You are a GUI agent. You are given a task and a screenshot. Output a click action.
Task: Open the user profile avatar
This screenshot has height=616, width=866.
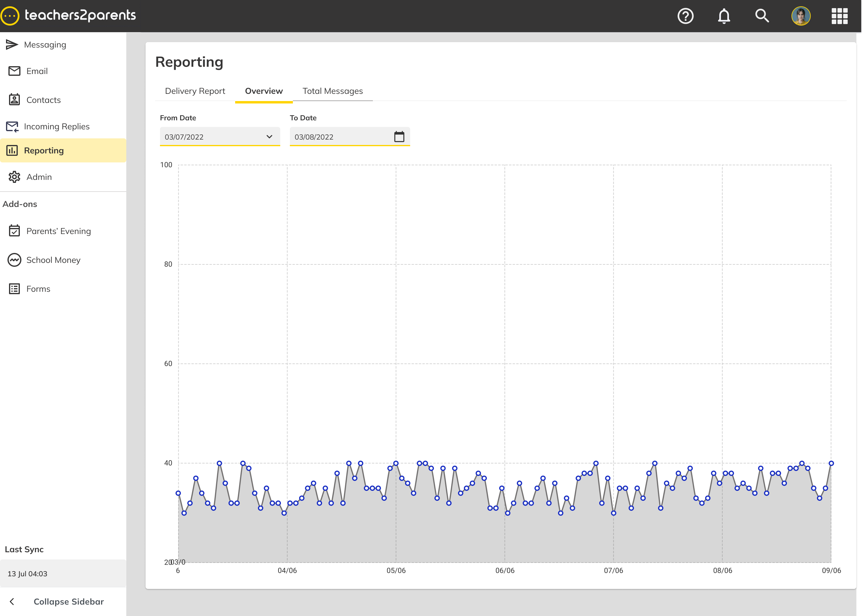[x=801, y=16]
